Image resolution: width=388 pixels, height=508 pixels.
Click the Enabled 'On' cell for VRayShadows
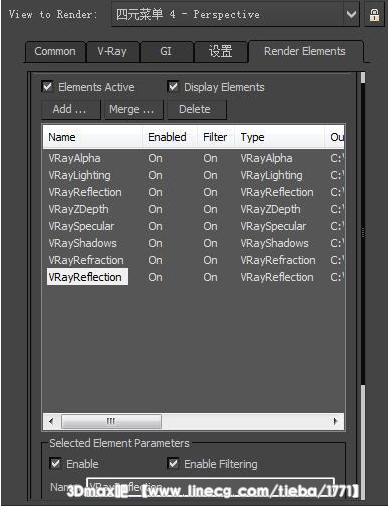(156, 243)
